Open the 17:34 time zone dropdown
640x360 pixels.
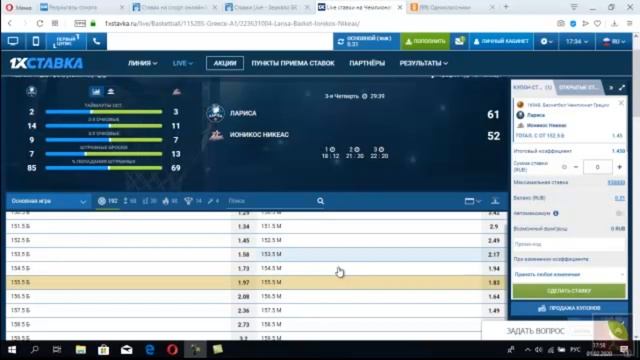(576, 41)
